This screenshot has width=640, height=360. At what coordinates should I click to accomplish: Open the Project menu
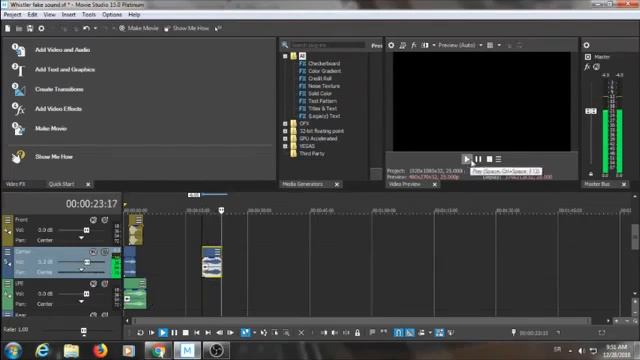(12, 15)
